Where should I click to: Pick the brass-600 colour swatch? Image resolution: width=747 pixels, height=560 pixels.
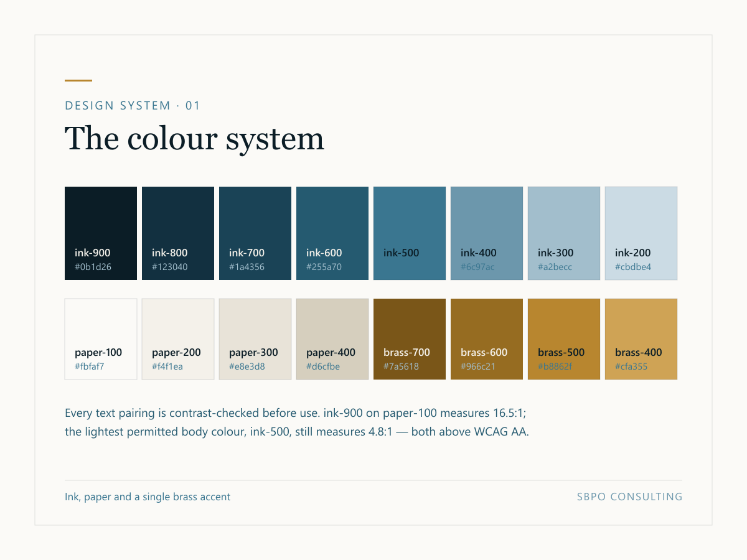pyautogui.click(x=487, y=339)
